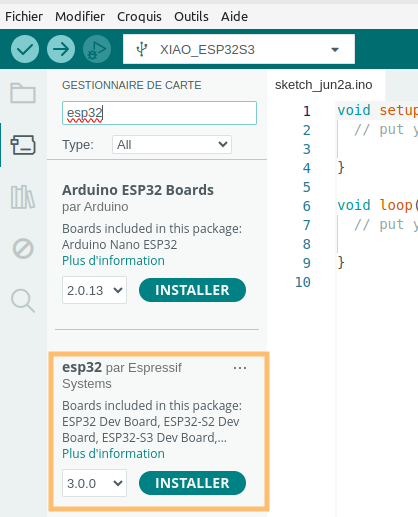Open the Type filter All dropdown
This screenshot has height=517, width=418.
pos(172,145)
